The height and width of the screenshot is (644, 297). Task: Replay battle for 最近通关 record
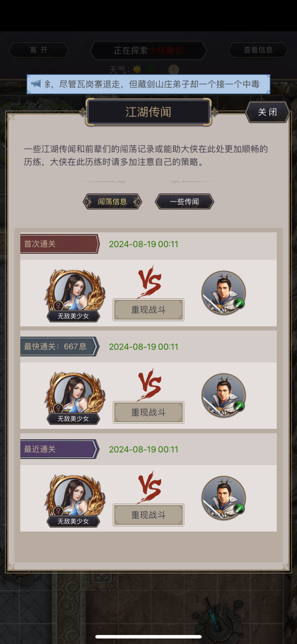click(148, 515)
